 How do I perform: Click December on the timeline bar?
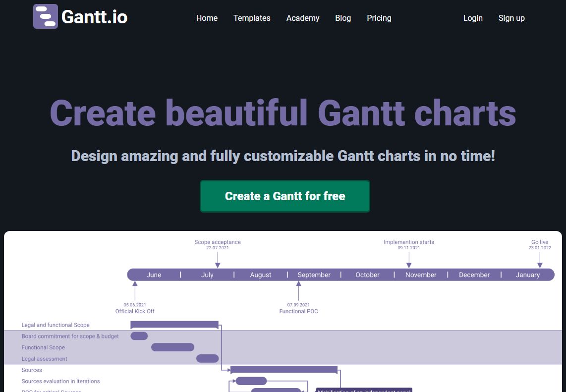coord(474,275)
